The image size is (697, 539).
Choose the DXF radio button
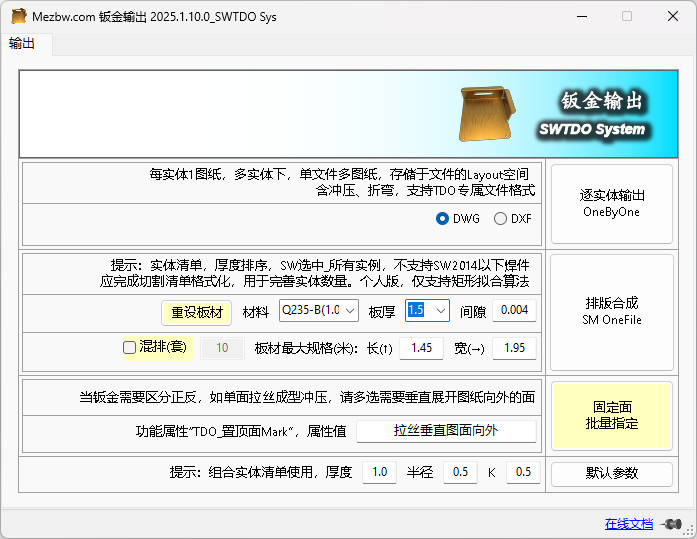(x=500, y=219)
